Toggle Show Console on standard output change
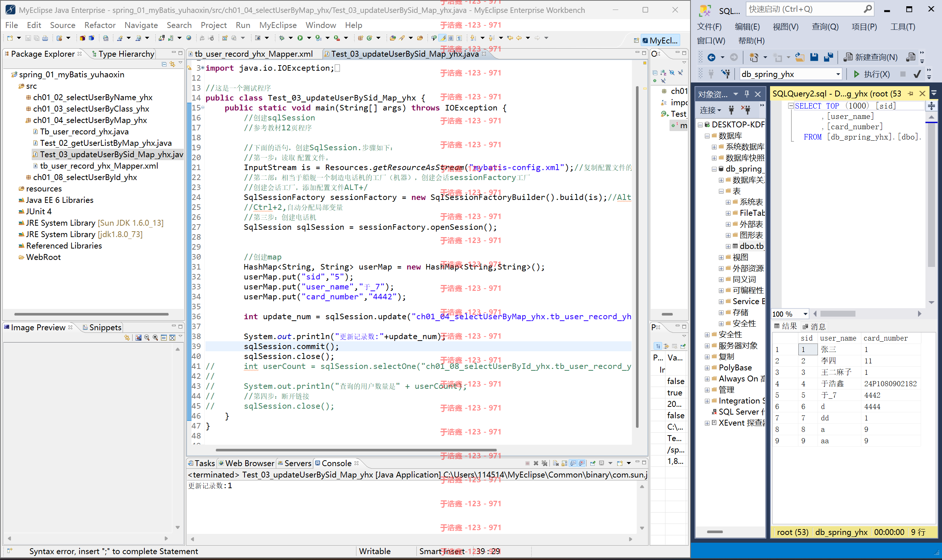942x560 pixels. [x=573, y=463]
